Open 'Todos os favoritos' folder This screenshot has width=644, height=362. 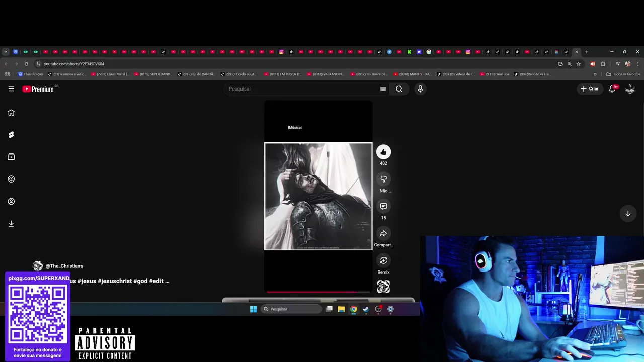click(623, 74)
